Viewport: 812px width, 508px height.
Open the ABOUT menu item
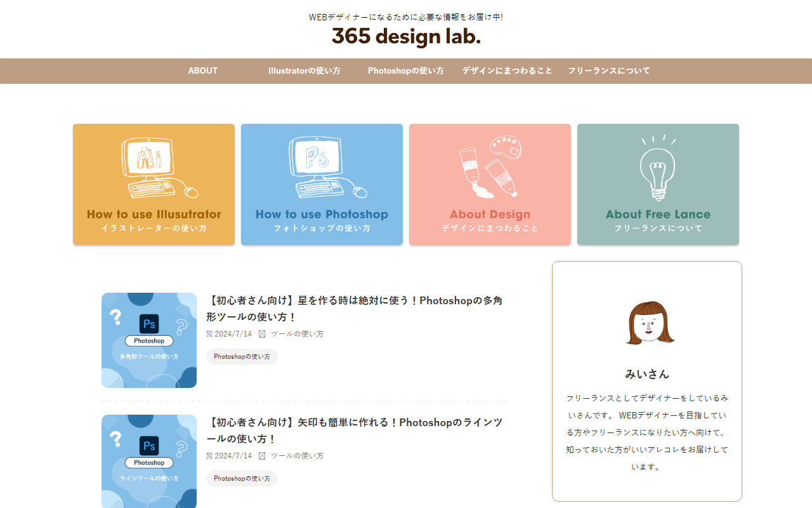[203, 70]
